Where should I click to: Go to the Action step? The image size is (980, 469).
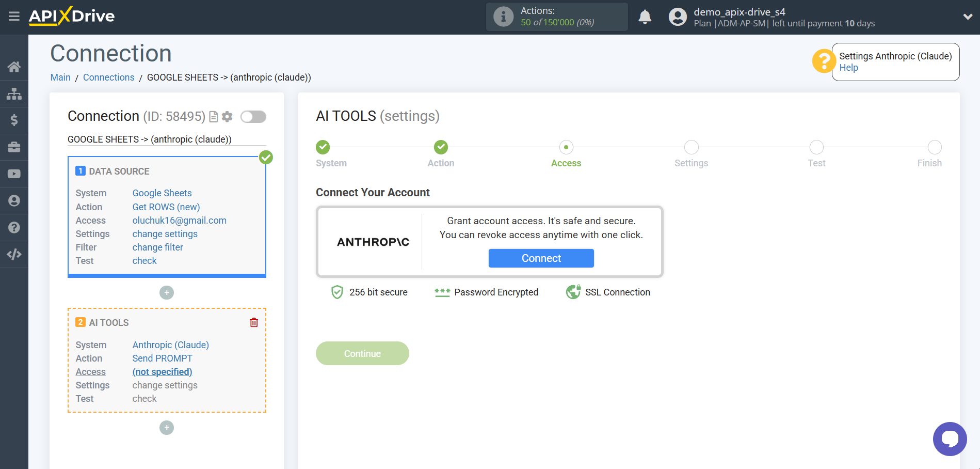point(441,147)
